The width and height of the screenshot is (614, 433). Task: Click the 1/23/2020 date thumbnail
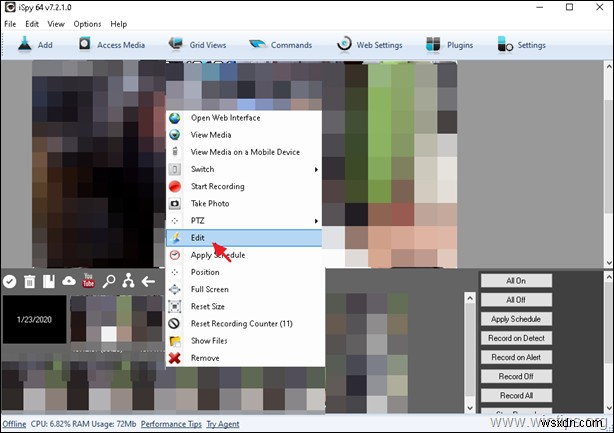coord(34,319)
